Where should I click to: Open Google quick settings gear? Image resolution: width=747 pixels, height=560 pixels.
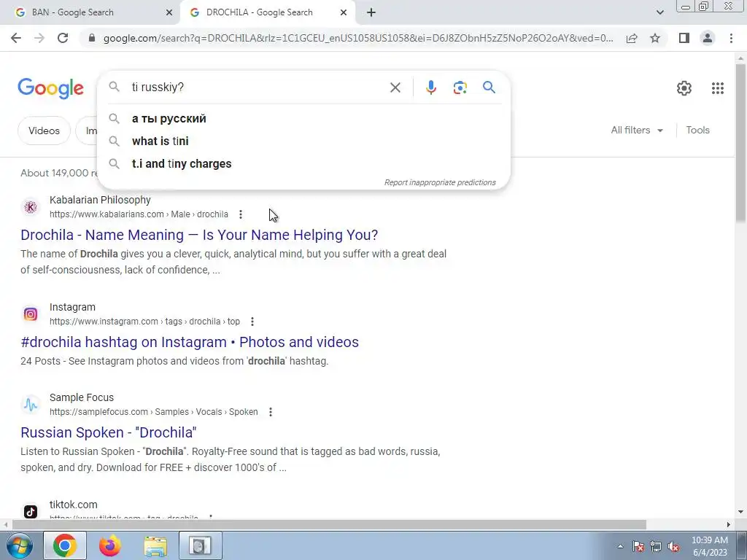[684, 88]
